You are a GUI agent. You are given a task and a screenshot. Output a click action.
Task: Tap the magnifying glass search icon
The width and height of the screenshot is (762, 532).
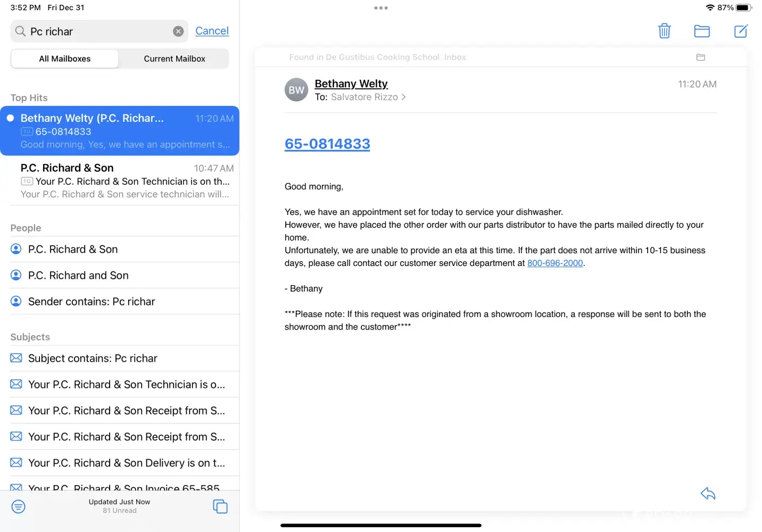(20, 31)
